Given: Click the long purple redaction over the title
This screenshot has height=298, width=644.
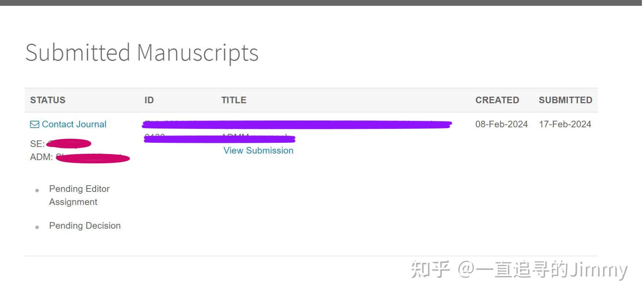Looking at the screenshot, I should click(x=297, y=125).
